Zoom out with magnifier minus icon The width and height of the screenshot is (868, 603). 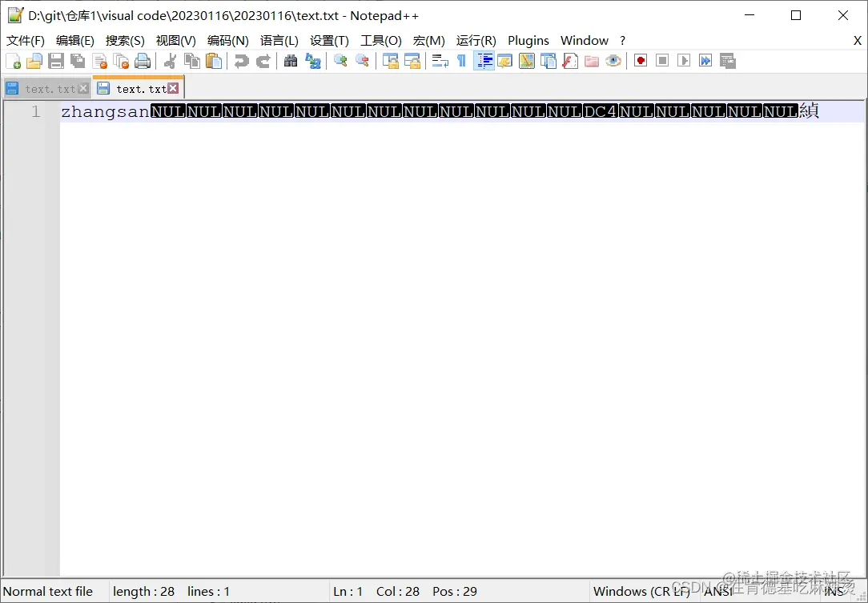point(362,61)
